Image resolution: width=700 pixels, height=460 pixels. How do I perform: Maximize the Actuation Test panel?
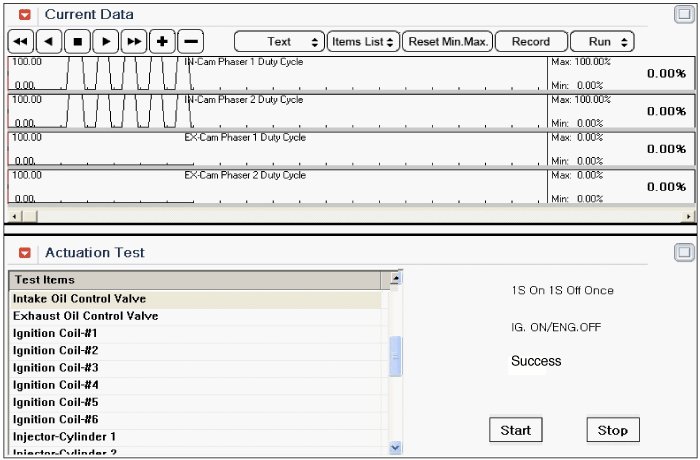684,253
